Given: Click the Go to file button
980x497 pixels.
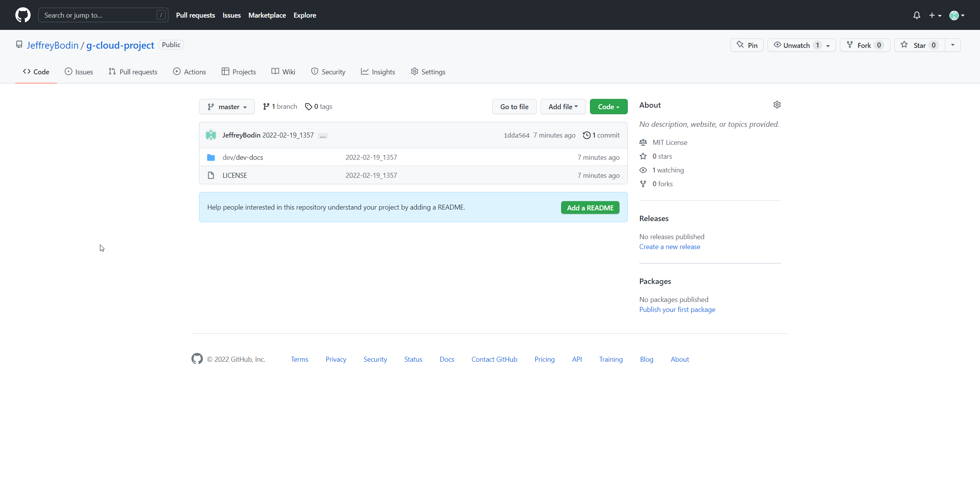Looking at the screenshot, I should [x=514, y=106].
